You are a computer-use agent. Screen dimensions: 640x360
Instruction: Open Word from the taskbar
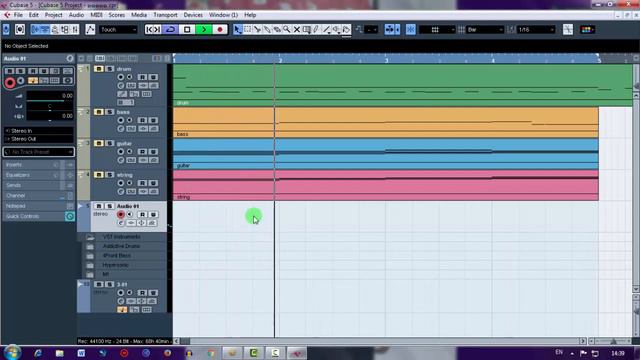(81, 353)
